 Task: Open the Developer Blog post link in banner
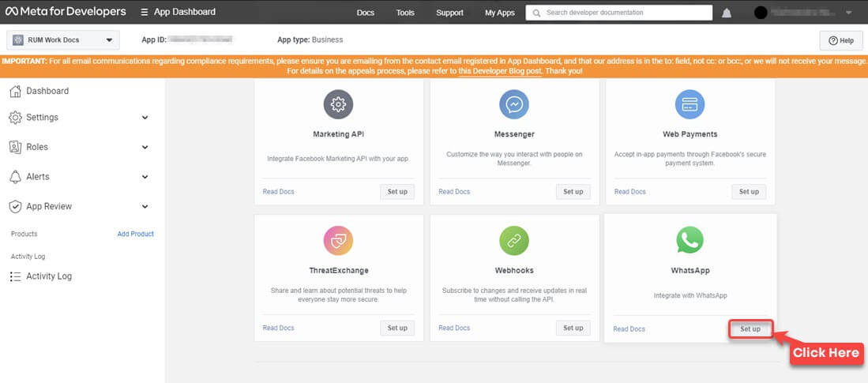[500, 71]
